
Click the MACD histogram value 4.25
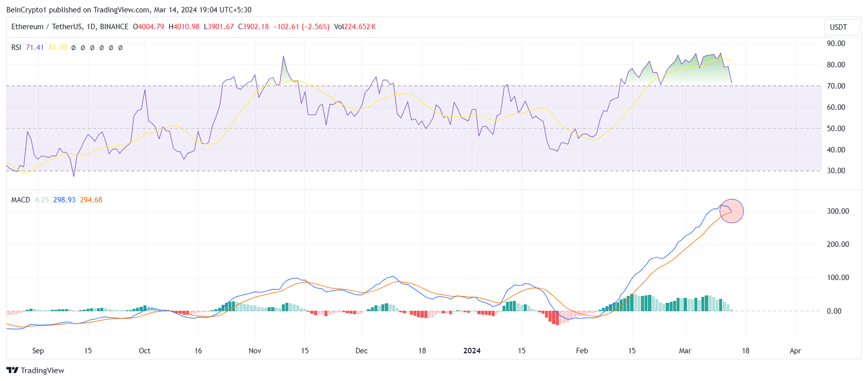coord(42,200)
